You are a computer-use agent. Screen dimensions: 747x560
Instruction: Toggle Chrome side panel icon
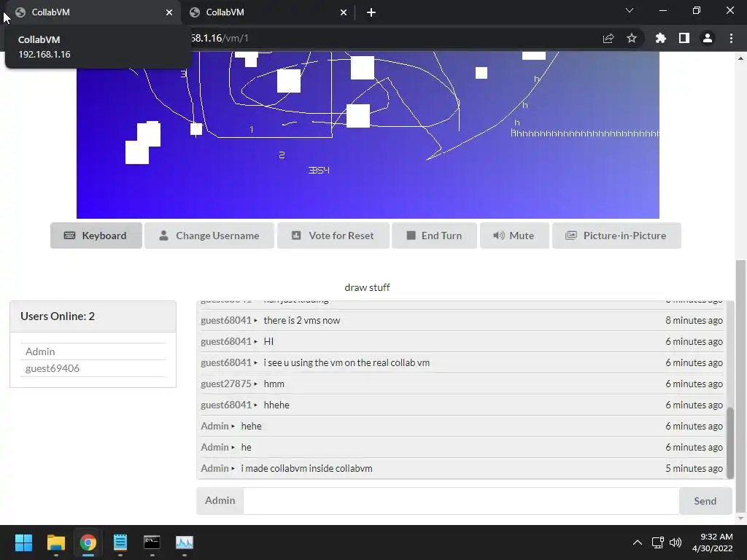click(684, 38)
